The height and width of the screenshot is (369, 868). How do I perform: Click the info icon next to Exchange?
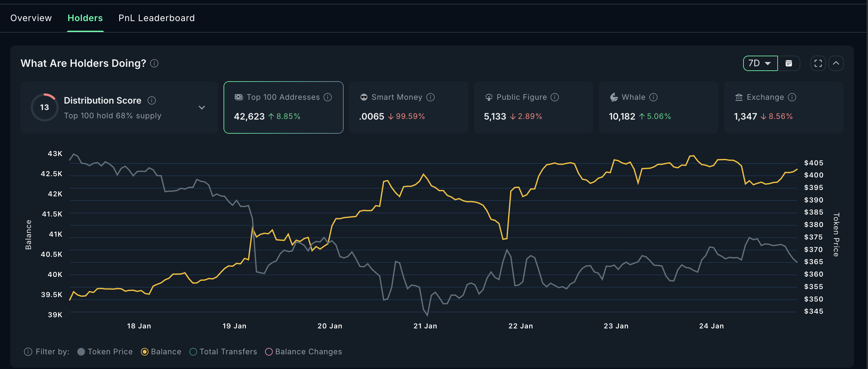pos(792,97)
